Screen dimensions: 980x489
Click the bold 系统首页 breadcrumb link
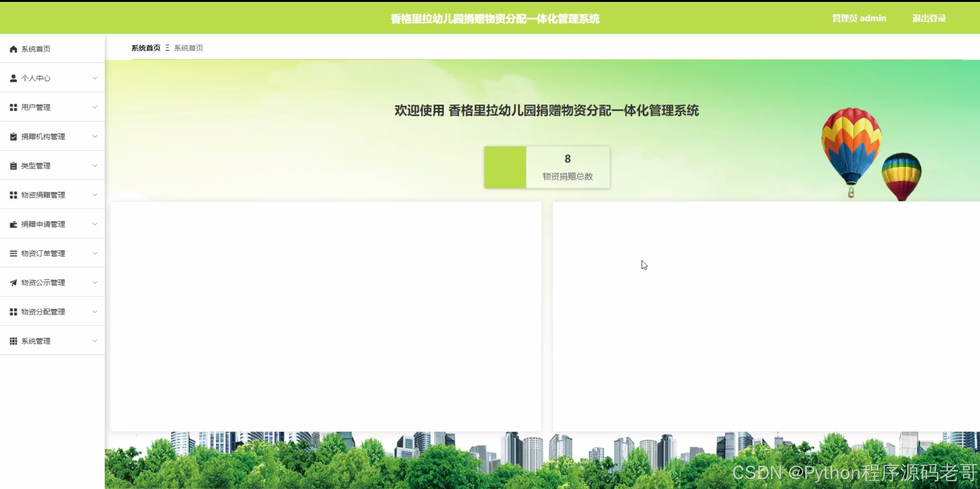tap(146, 48)
